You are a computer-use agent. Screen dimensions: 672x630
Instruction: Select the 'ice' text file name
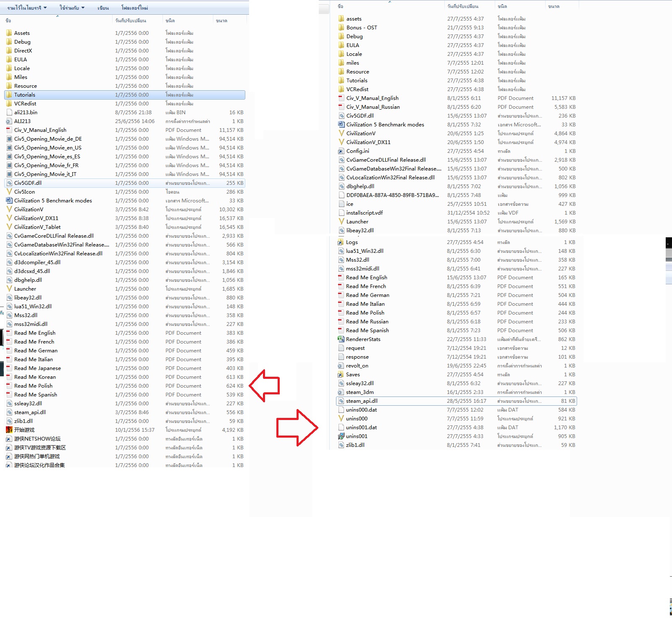tap(350, 204)
